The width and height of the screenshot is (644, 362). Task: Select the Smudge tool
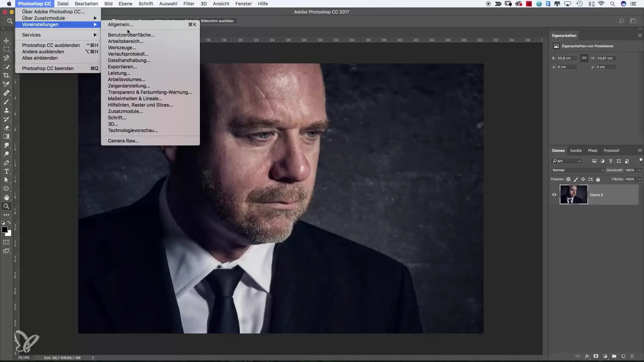pyautogui.click(x=6, y=145)
